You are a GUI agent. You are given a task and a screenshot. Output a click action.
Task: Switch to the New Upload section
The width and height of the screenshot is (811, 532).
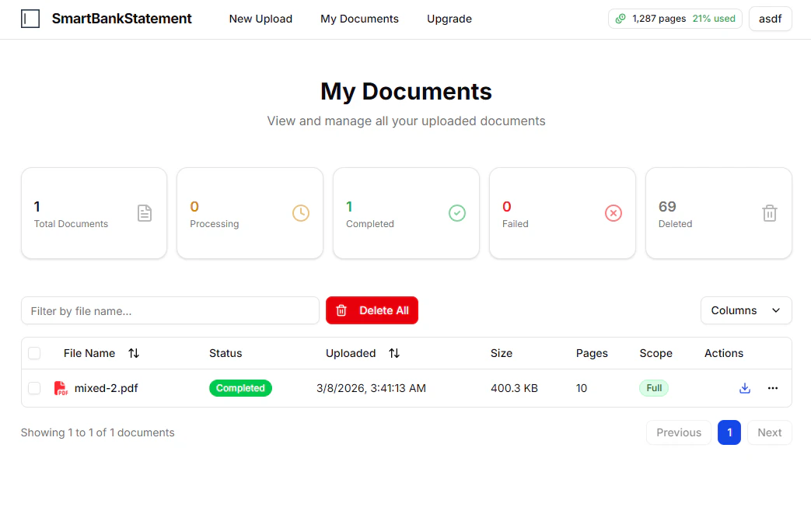point(260,19)
